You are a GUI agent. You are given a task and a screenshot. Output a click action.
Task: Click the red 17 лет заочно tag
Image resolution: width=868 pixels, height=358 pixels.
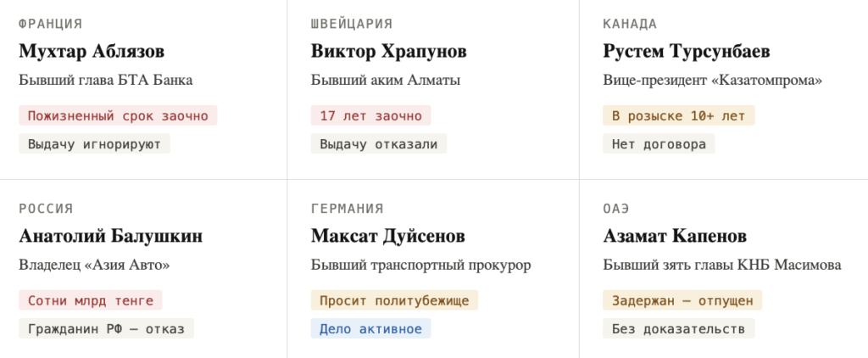(x=370, y=115)
